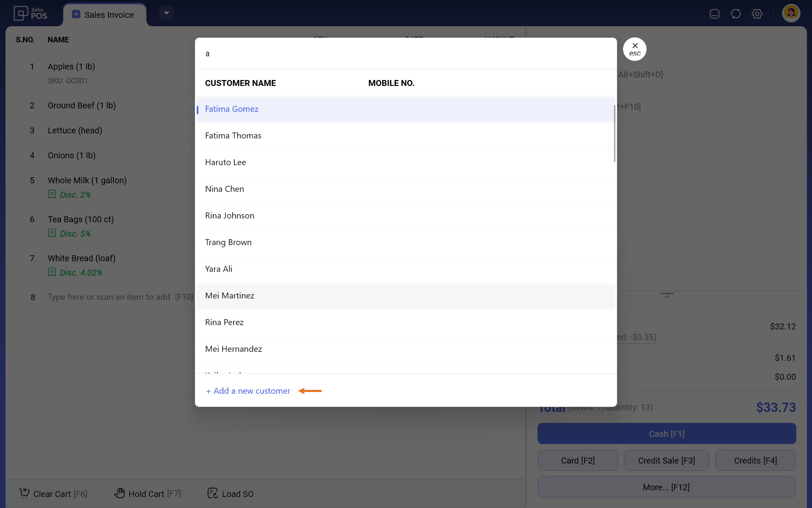Click the Load SO icon
Image resolution: width=812 pixels, height=508 pixels.
tap(213, 493)
